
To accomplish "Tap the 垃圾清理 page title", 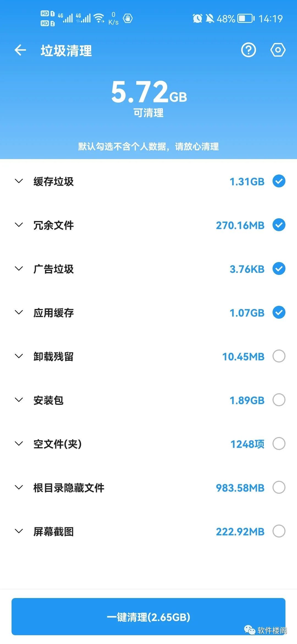I will (x=66, y=51).
